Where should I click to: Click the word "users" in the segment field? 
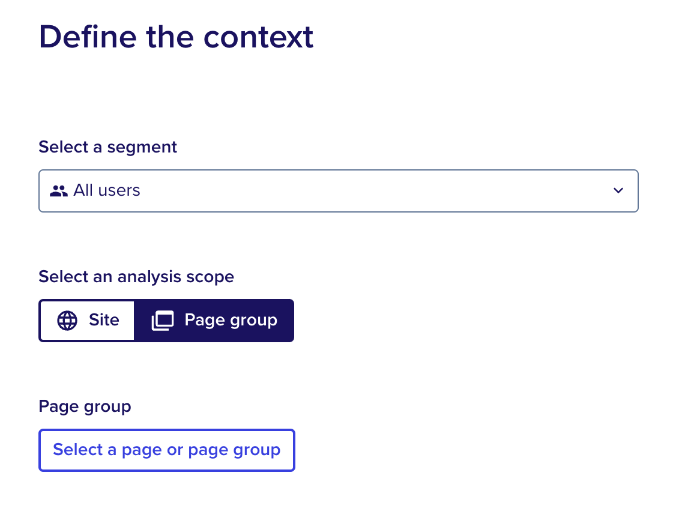(x=119, y=190)
